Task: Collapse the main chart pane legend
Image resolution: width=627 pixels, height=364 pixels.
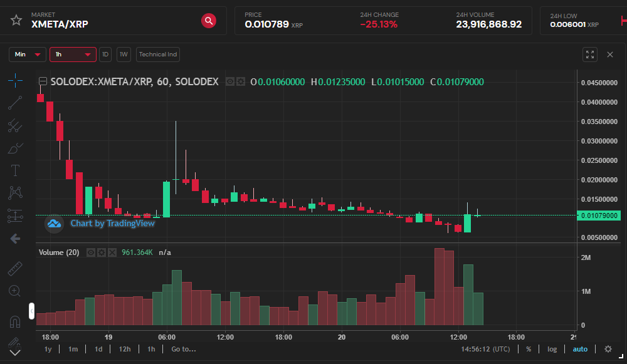Action: pyautogui.click(x=43, y=81)
